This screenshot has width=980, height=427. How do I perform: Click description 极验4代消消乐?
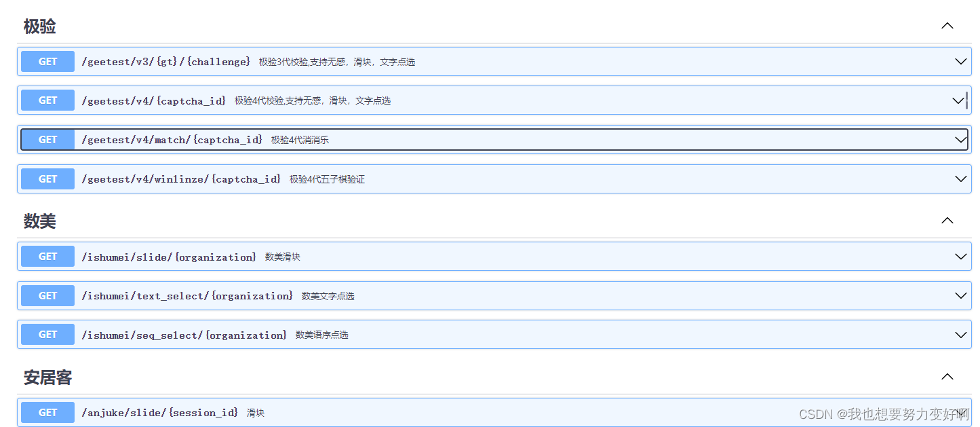pyautogui.click(x=300, y=140)
